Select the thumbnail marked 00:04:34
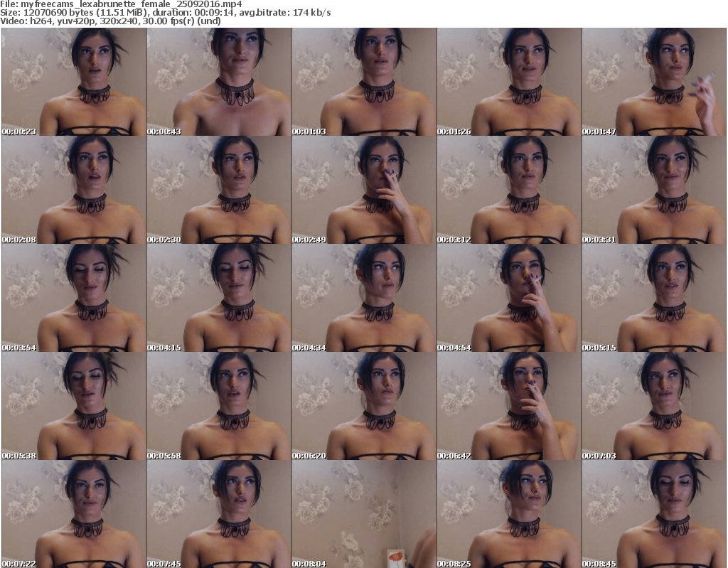This screenshot has width=728, height=568. pos(364,298)
